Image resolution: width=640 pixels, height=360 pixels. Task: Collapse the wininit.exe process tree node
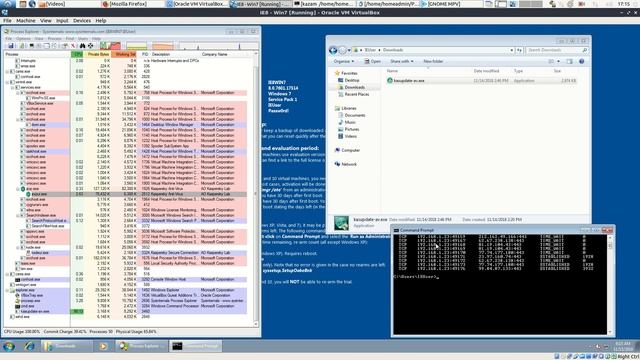[x=7, y=82]
